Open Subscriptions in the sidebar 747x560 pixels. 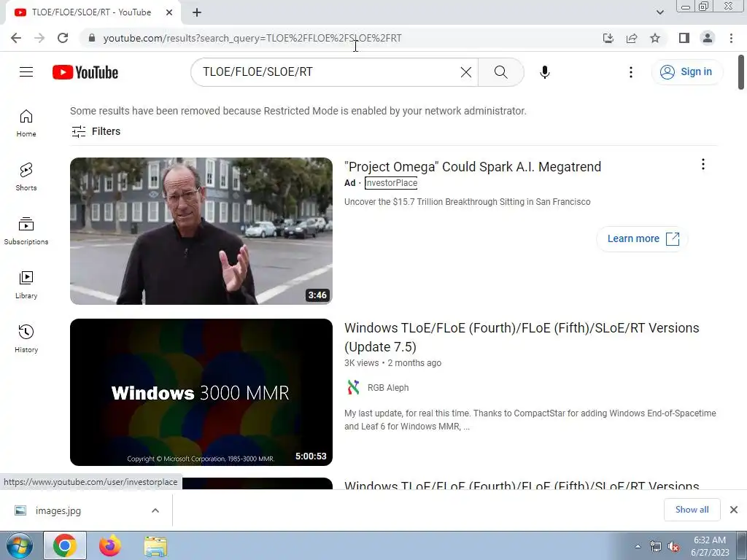click(x=26, y=231)
